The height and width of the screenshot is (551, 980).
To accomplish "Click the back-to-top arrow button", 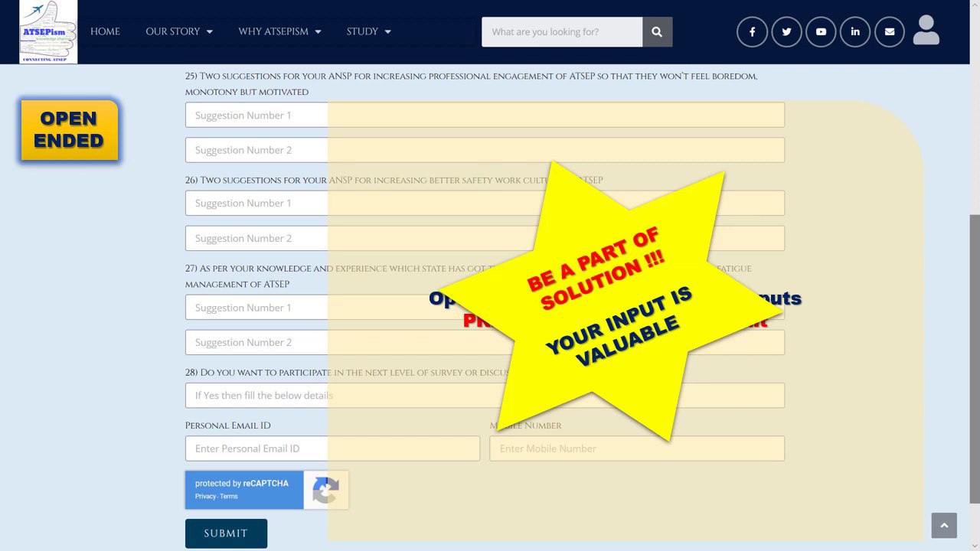I will (x=944, y=526).
